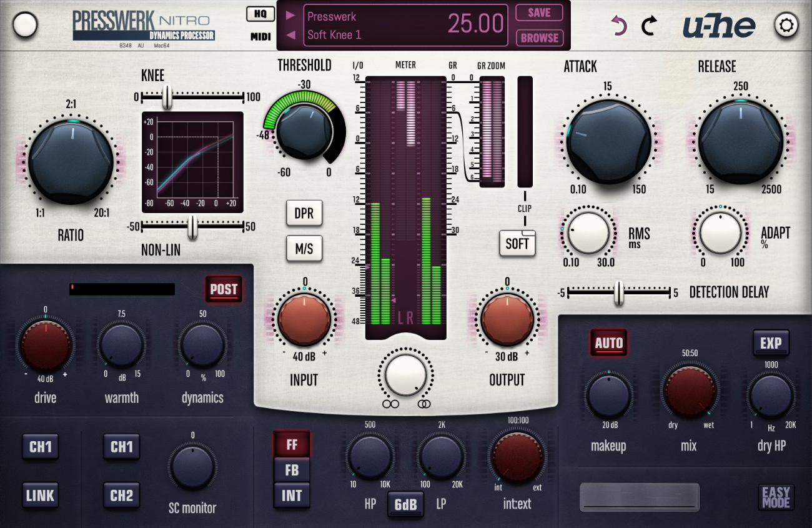Select previous preset with left arrow
The image size is (812, 528).
click(290, 35)
